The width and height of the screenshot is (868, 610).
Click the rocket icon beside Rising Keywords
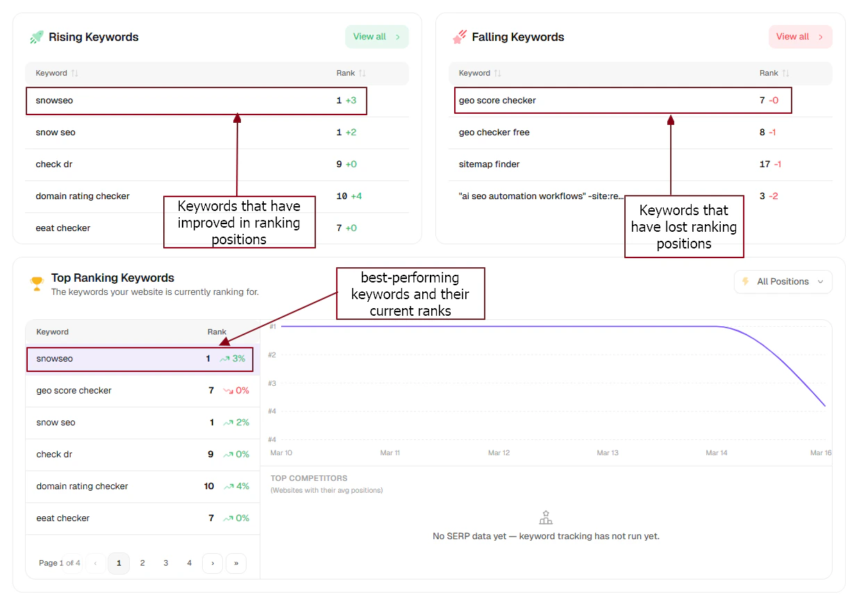pyautogui.click(x=35, y=37)
